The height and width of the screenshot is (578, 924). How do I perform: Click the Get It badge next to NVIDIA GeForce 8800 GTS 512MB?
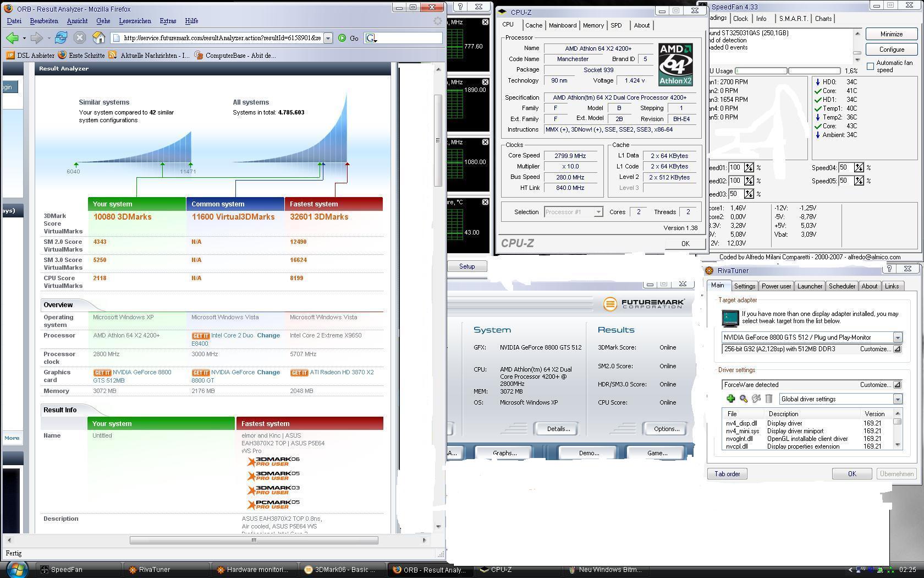102,373
